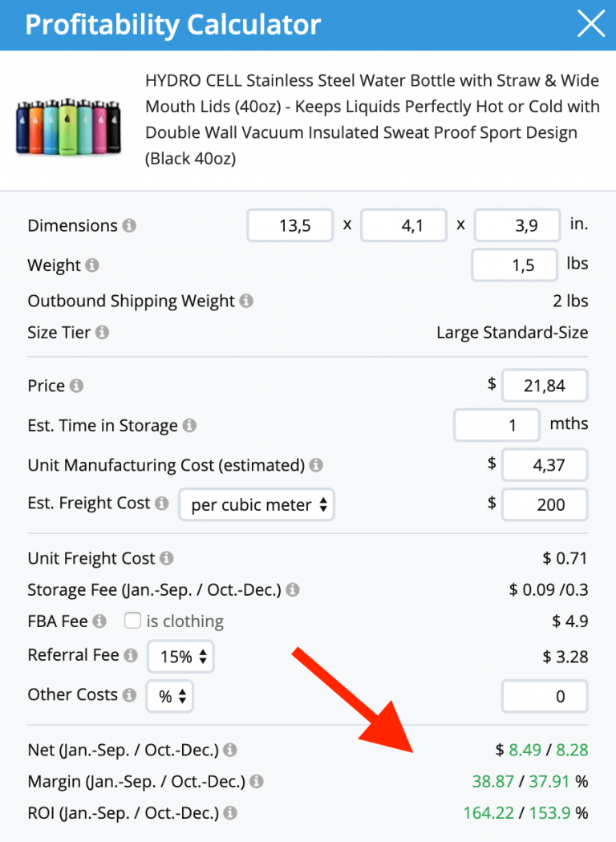Open the 'per cubic meter' freight dropdown

[x=257, y=504]
